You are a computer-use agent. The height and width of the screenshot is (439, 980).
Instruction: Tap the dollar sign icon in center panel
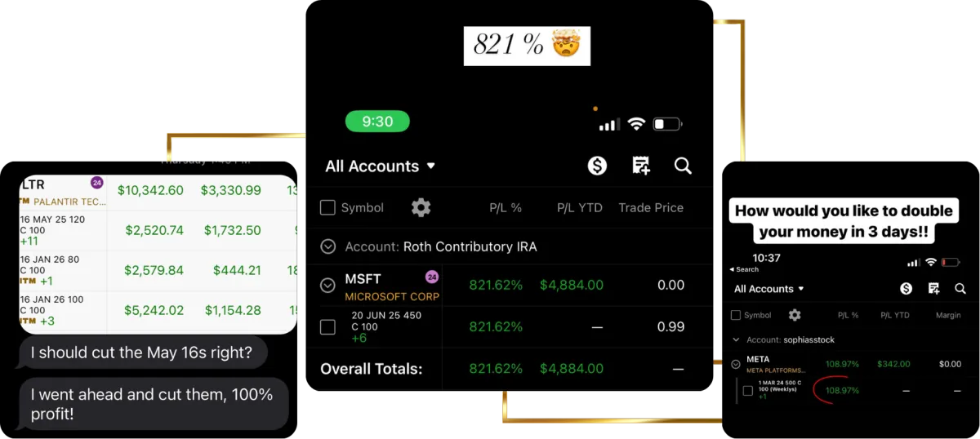597,166
